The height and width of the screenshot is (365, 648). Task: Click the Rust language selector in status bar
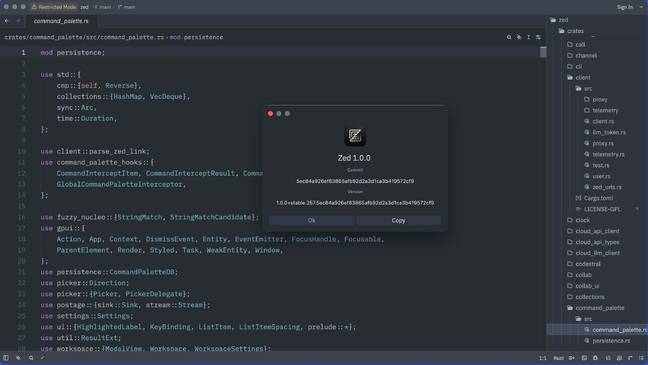tap(558, 358)
